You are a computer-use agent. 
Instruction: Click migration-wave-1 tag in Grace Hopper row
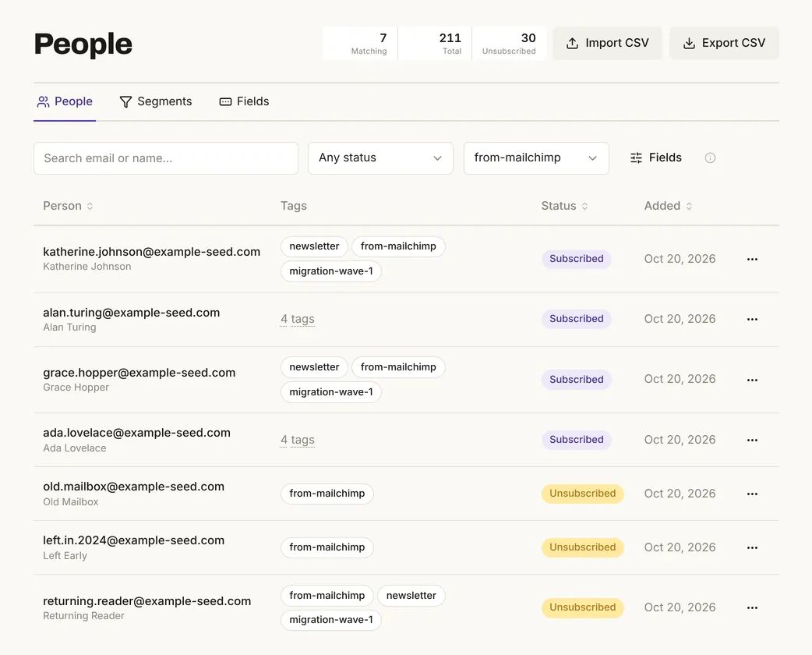point(331,392)
